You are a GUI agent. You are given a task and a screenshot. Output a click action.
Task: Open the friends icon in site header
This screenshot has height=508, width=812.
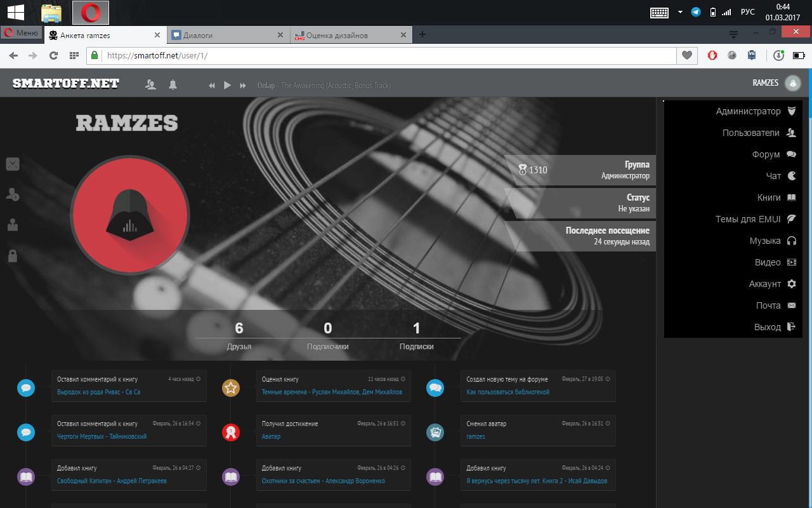(x=151, y=84)
